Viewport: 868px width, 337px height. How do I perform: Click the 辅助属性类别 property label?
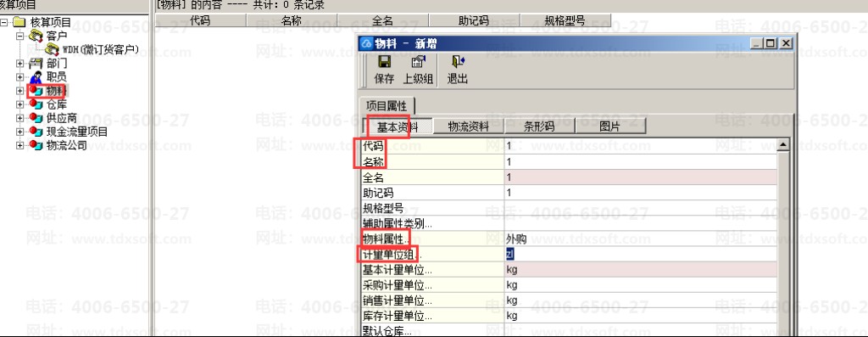click(397, 224)
